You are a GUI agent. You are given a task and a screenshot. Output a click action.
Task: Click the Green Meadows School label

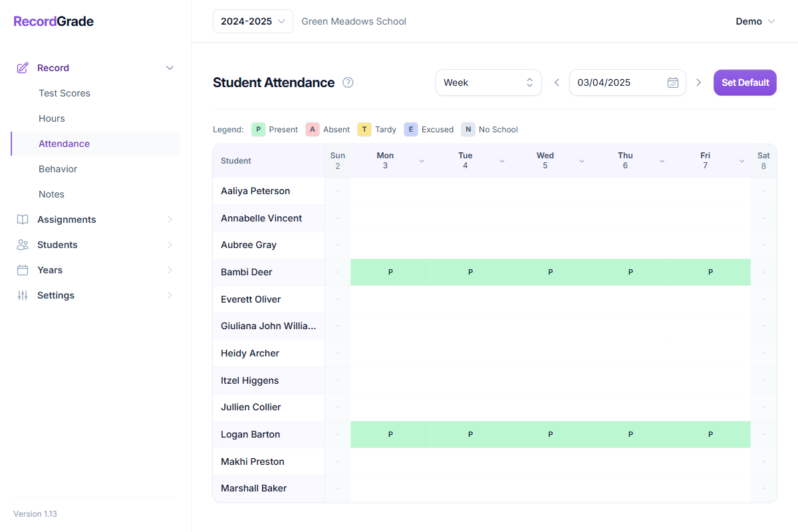click(354, 21)
